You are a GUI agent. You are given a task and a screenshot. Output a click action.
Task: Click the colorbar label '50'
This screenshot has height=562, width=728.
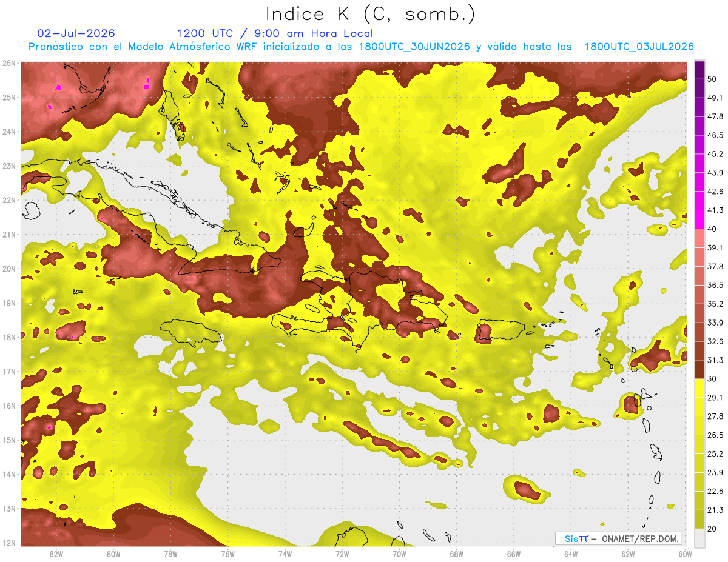[x=712, y=79]
